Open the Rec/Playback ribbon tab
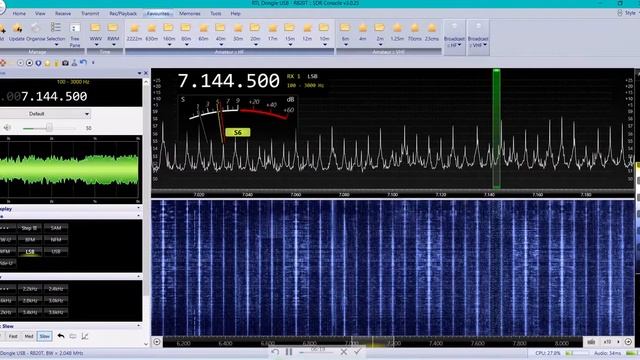 pos(123,13)
